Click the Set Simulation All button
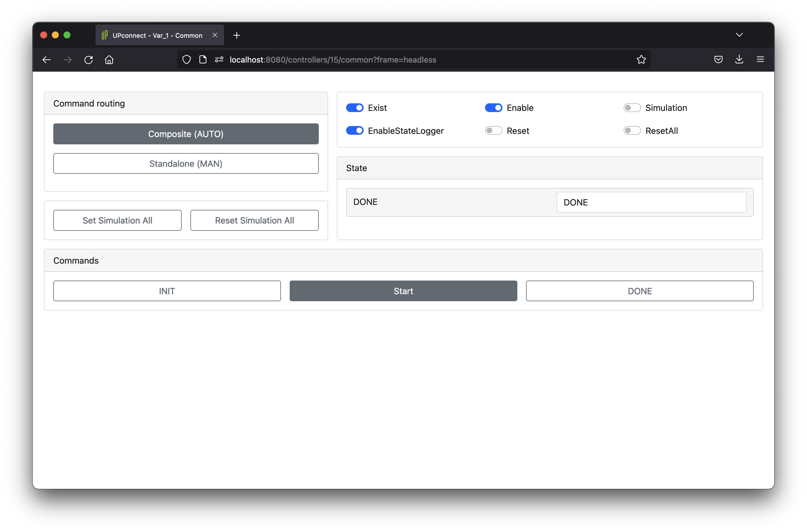The height and width of the screenshot is (532, 807). (117, 221)
